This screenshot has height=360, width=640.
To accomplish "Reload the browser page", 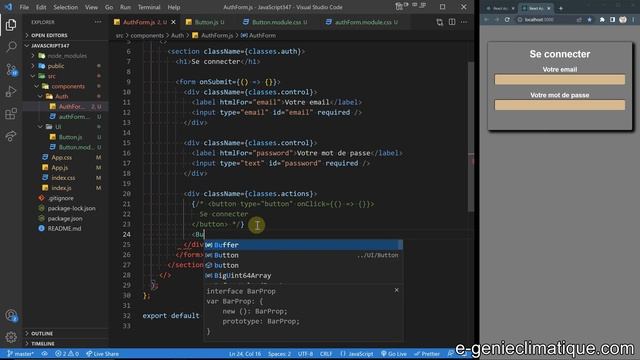I will 507,20.
